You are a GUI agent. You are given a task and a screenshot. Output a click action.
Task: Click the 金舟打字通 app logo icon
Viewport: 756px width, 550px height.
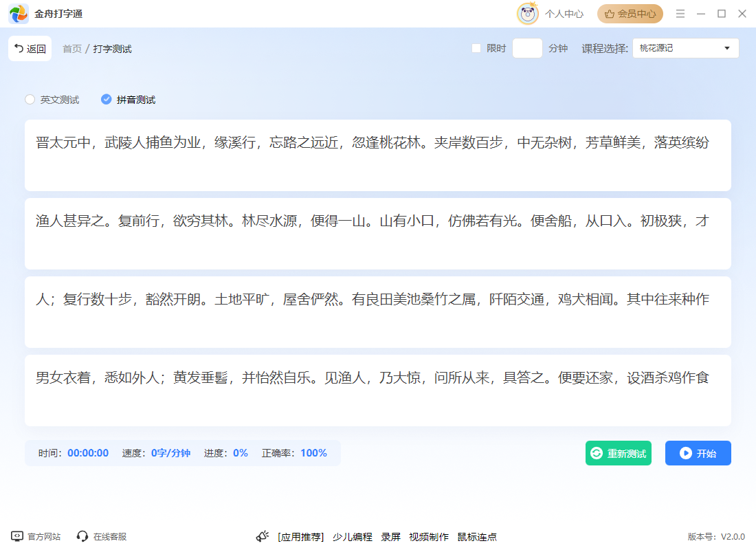pyautogui.click(x=19, y=14)
